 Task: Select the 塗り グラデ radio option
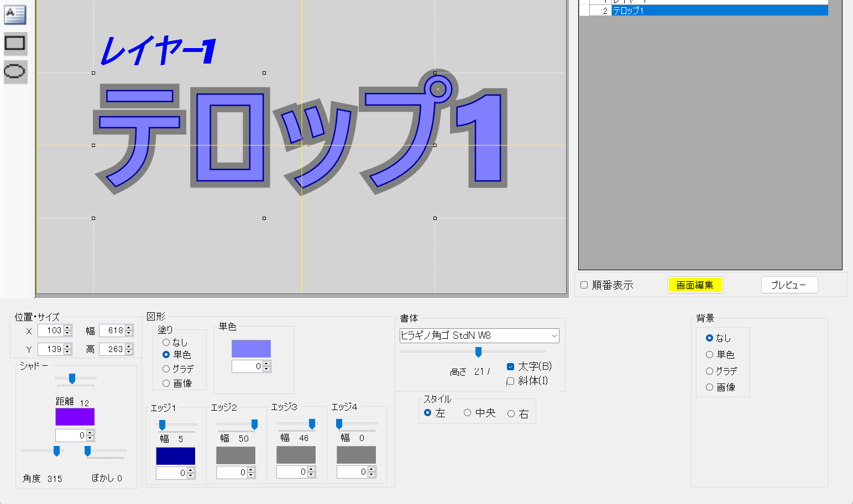tap(166, 369)
